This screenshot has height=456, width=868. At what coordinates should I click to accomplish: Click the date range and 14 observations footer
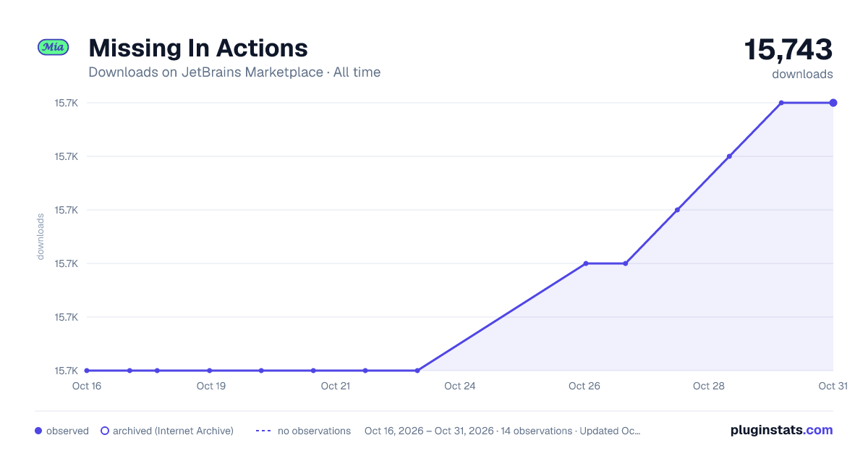click(x=503, y=431)
